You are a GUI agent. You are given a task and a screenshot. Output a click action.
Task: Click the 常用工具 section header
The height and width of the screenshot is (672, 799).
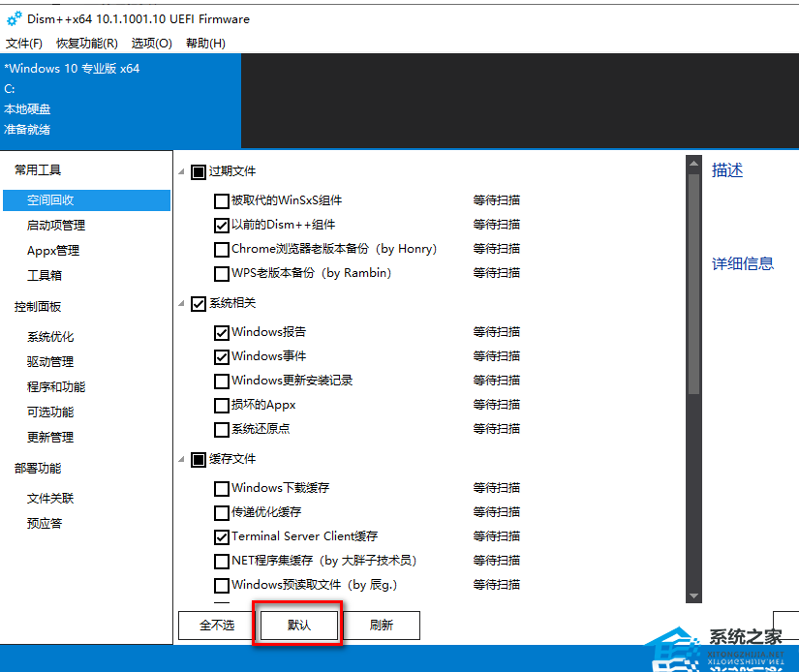(38, 170)
